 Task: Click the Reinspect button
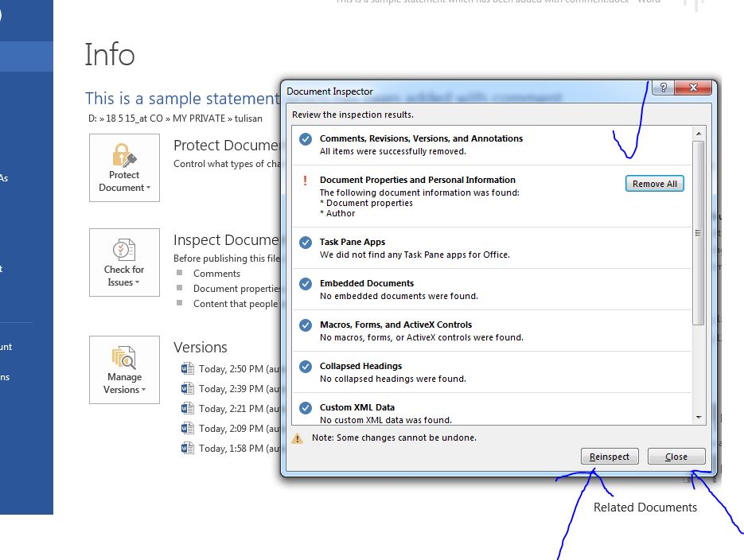[x=610, y=456]
